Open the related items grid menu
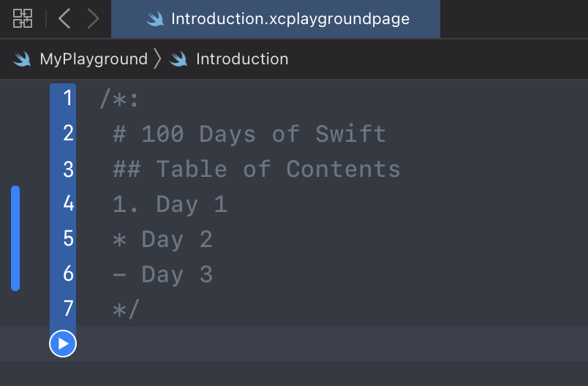 [23, 18]
